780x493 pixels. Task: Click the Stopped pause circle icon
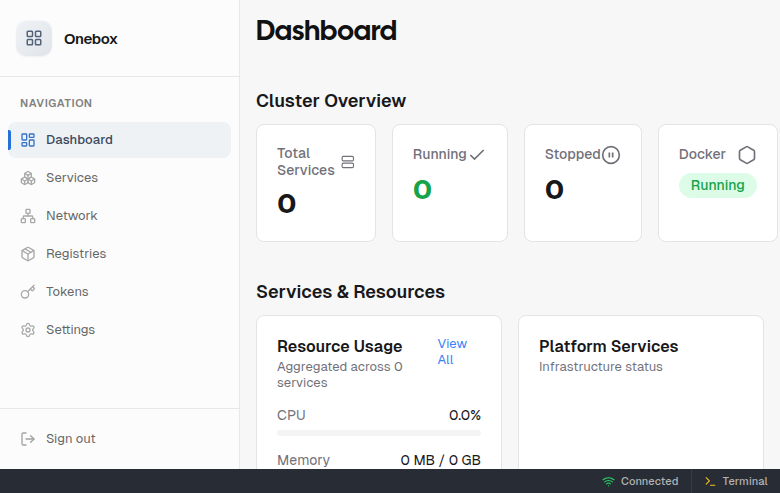(611, 155)
